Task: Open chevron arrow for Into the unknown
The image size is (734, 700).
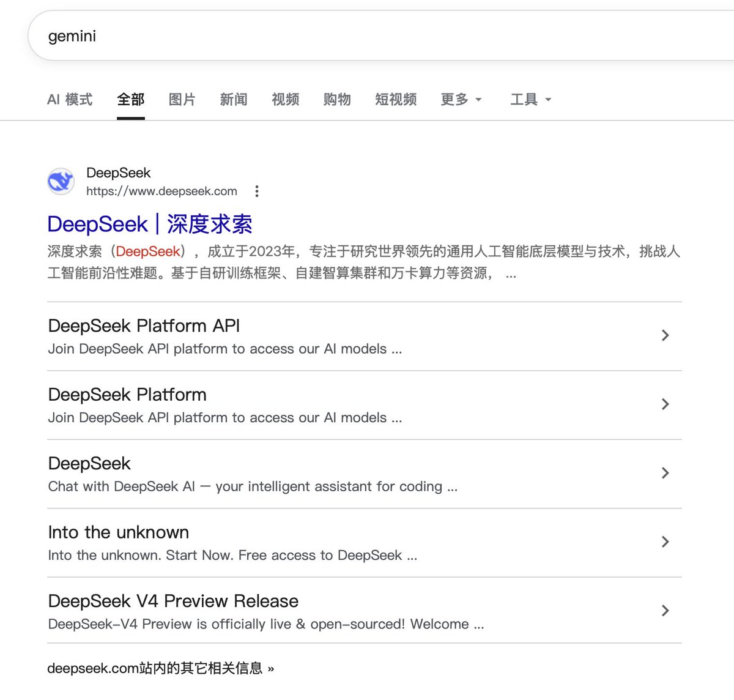Action: (665, 542)
